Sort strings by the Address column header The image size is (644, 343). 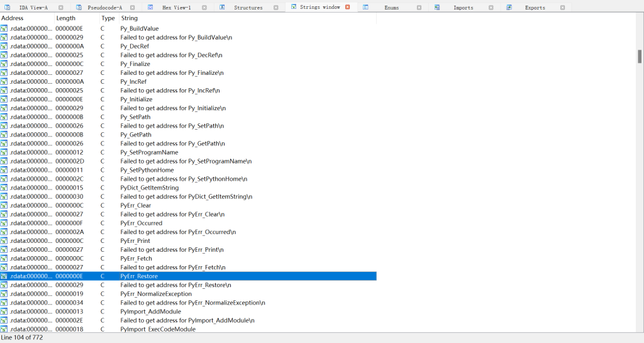pos(13,18)
